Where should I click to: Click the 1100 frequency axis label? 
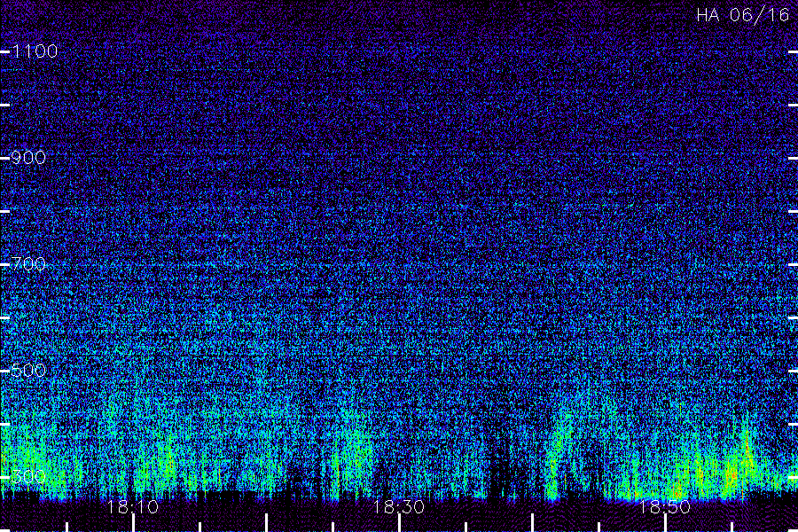coord(35,51)
